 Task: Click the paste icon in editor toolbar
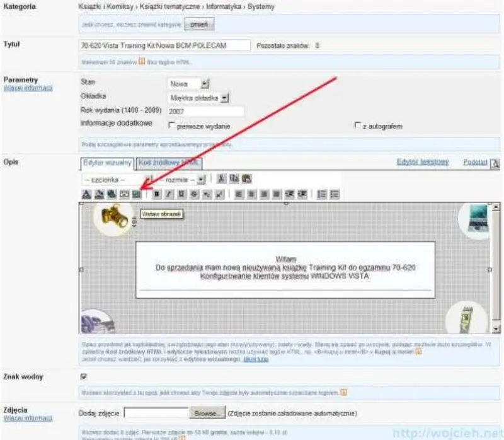coord(246,179)
